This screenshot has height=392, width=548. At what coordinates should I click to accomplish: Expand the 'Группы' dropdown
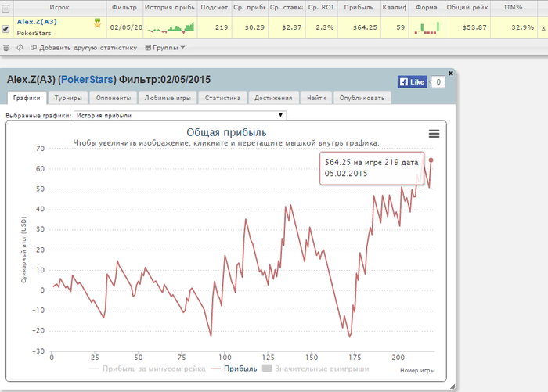(165, 48)
